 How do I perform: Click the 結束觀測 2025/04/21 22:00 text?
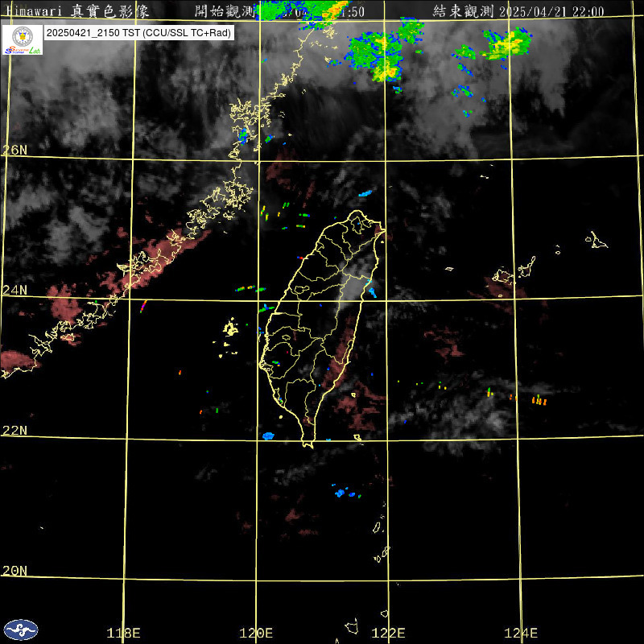point(518,11)
